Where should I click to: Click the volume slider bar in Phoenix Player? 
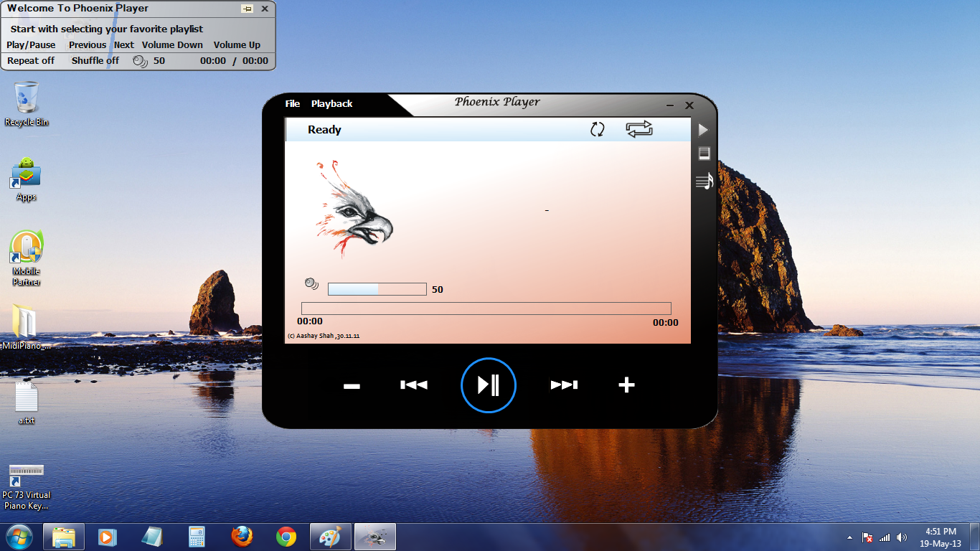pyautogui.click(x=377, y=289)
